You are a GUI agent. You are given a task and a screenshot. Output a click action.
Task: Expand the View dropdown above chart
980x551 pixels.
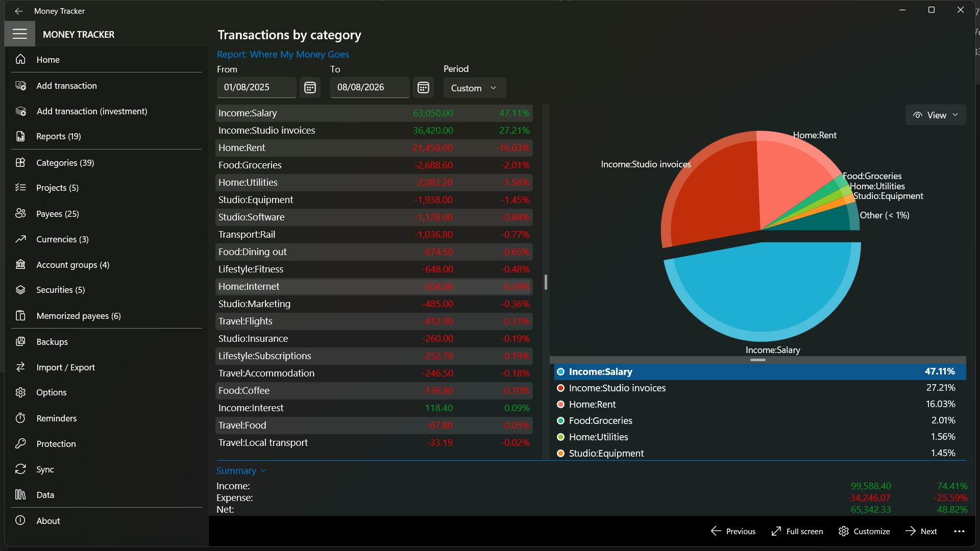936,115
